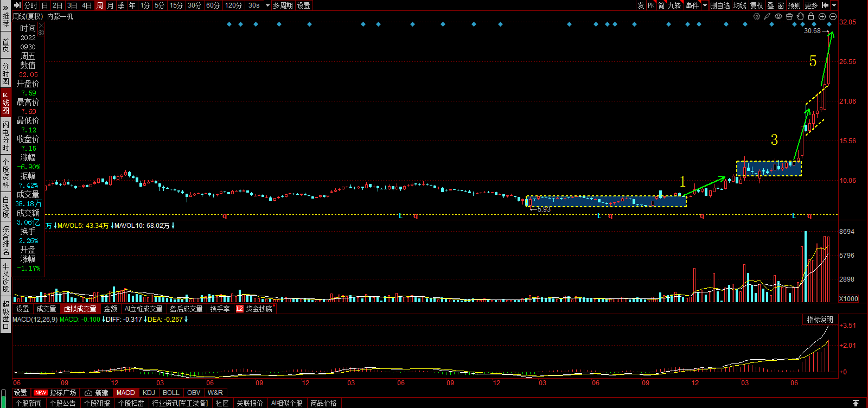This screenshot has height=408, width=868.
Task: Open 个股资料 in left sidebar
Action: (x=5, y=173)
